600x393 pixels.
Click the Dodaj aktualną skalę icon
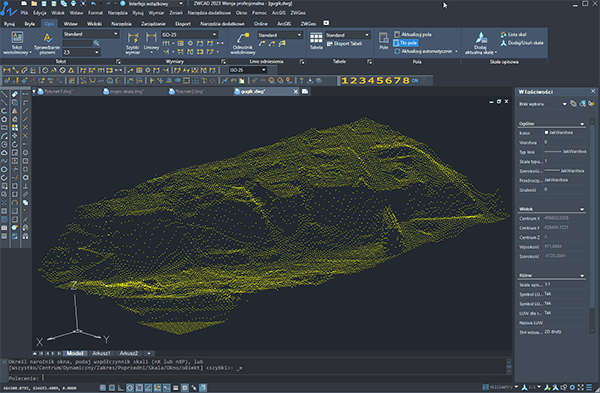pos(481,43)
